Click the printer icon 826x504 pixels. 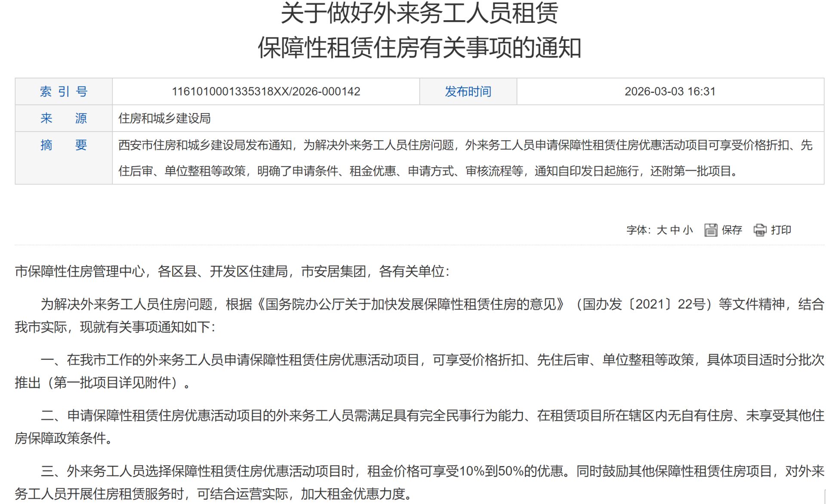[760, 230]
